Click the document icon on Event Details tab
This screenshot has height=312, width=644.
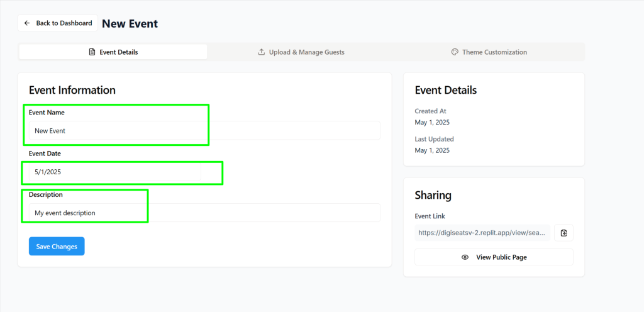[x=92, y=52]
